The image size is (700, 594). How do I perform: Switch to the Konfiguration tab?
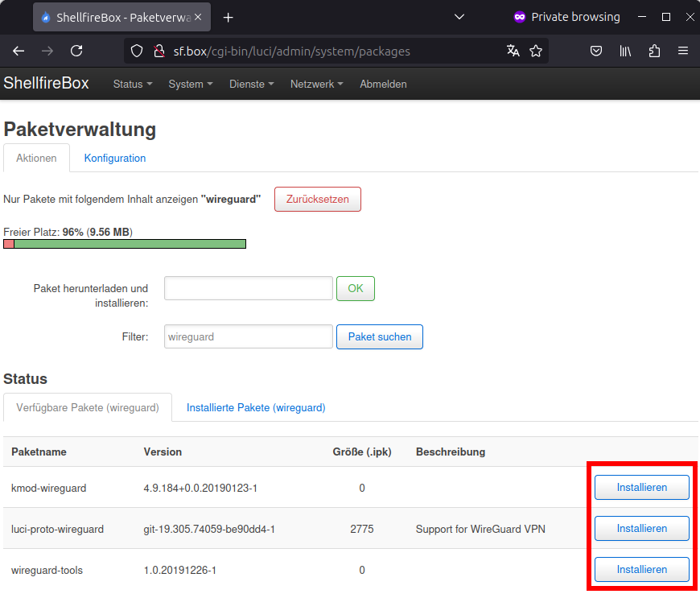point(115,158)
